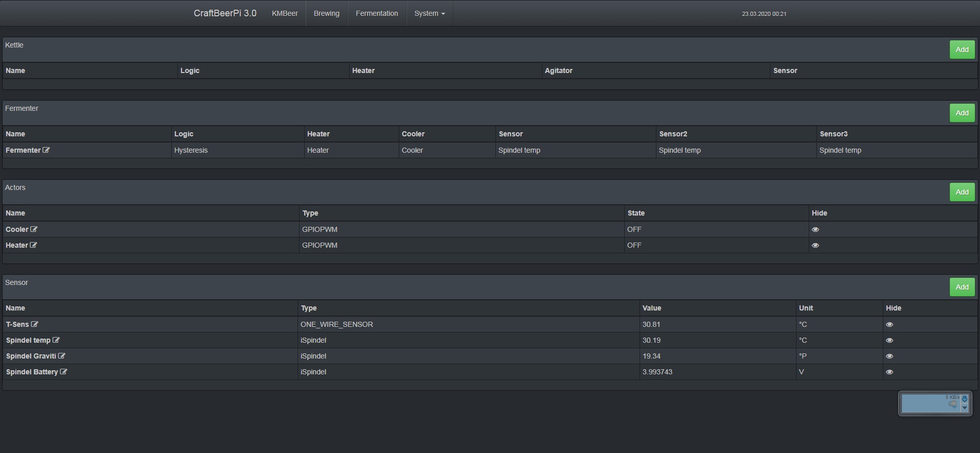
Task: Click the CraftBeerPi 3.0 brand link
Action: tap(225, 13)
